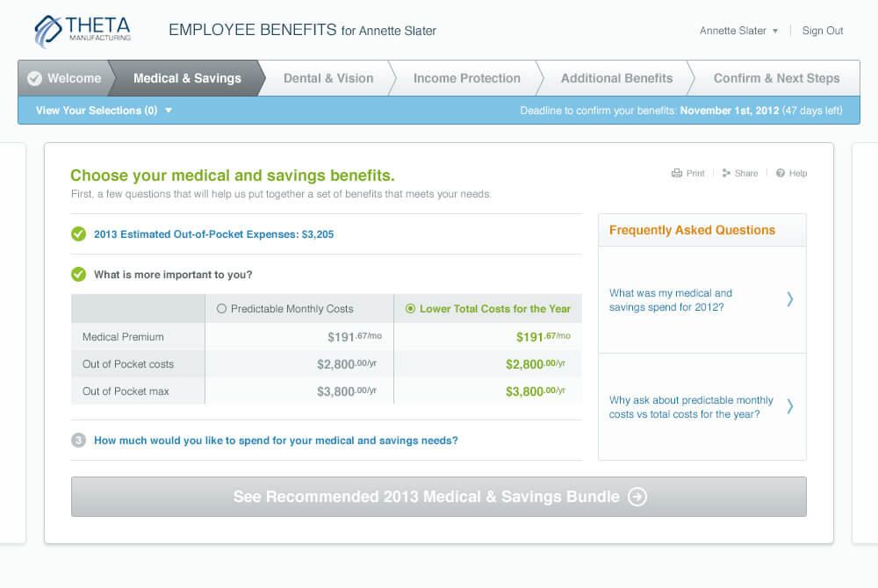Click circled arrow icon on See Recommended button
Image resolution: width=878 pixels, height=588 pixels.
pyautogui.click(x=637, y=497)
